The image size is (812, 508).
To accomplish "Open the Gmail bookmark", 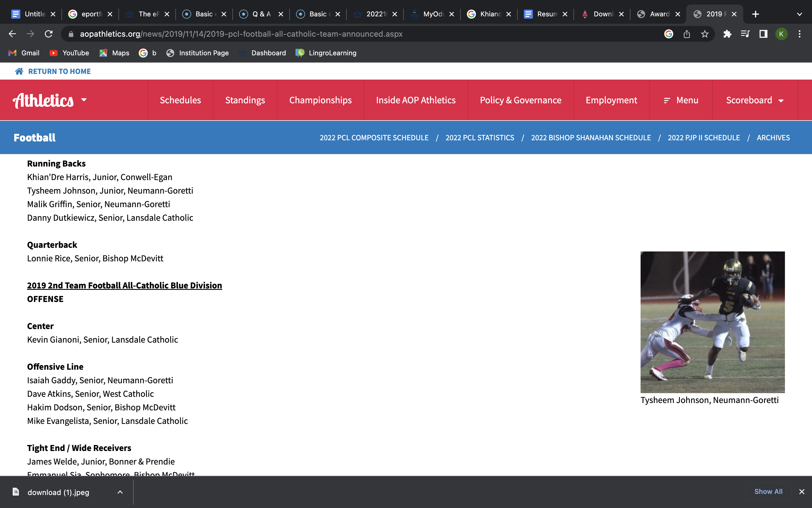I will 24,53.
